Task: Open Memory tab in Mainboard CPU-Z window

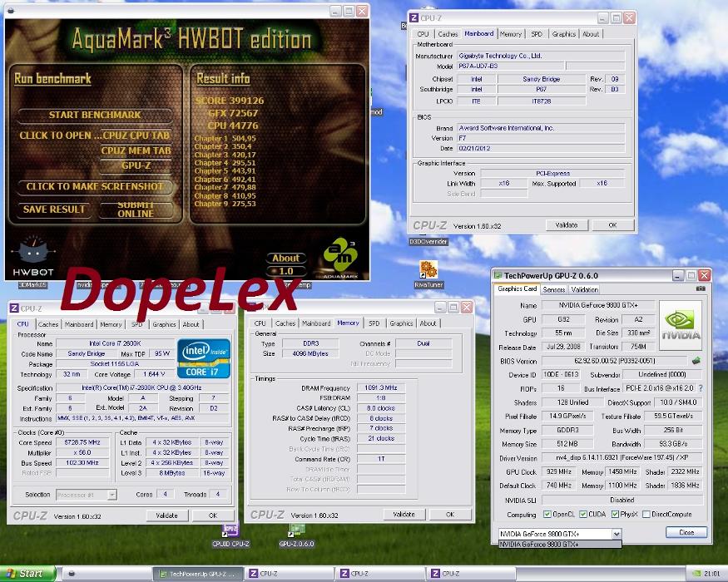Action: (x=511, y=34)
